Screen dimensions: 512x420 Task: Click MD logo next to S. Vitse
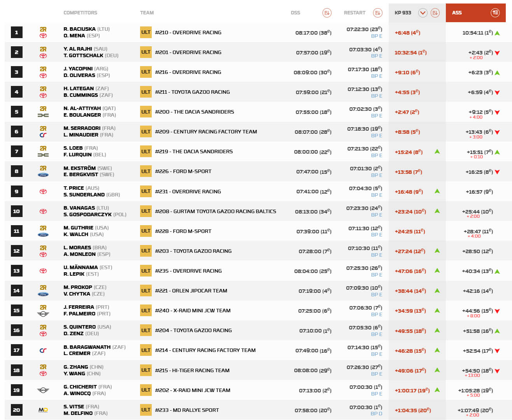pyautogui.click(x=43, y=410)
